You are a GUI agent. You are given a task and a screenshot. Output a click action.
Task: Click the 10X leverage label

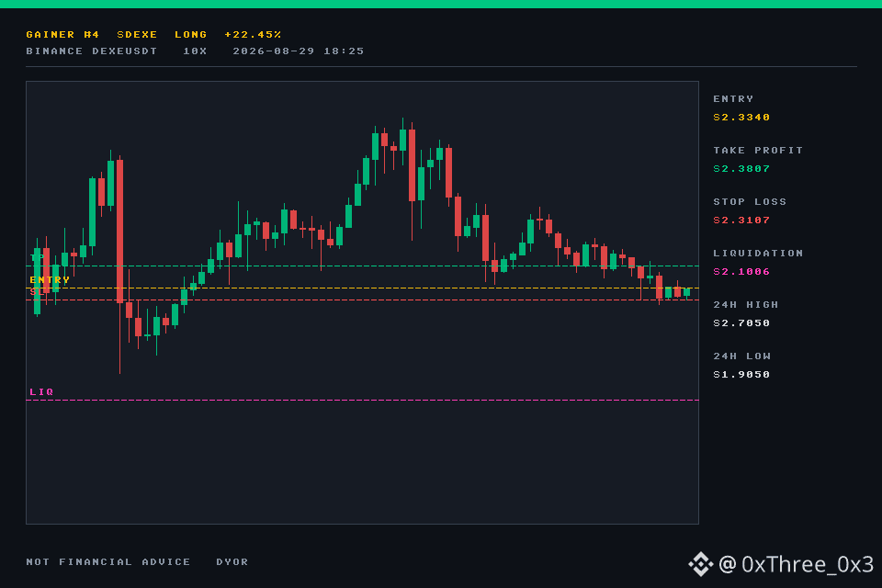click(195, 51)
